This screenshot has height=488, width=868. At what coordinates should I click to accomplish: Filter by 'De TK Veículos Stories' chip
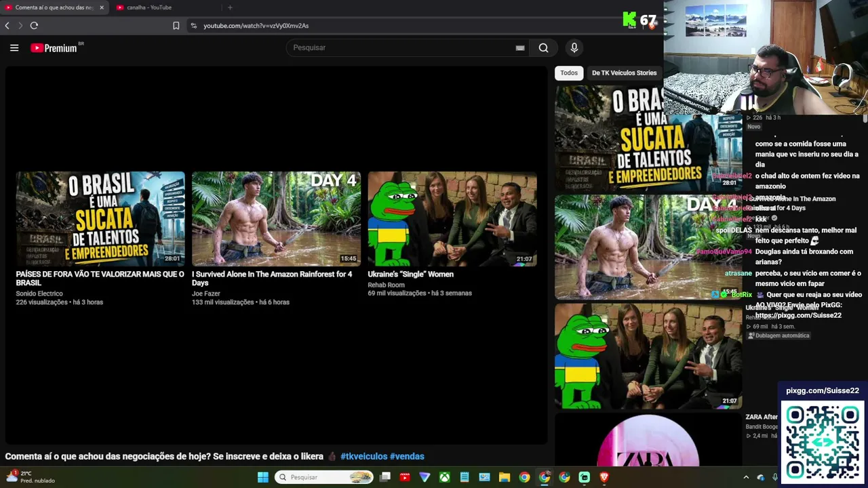[x=624, y=73]
